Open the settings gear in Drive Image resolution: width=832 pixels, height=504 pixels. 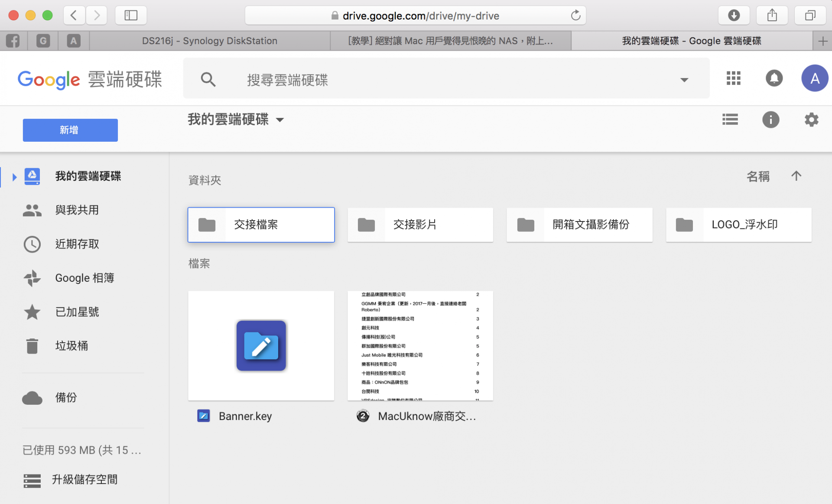(811, 120)
